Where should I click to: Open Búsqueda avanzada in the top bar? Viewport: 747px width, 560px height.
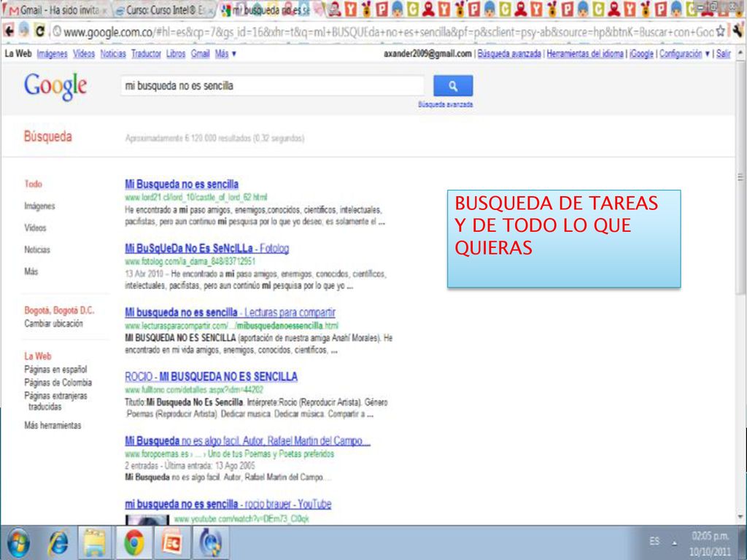[508, 54]
